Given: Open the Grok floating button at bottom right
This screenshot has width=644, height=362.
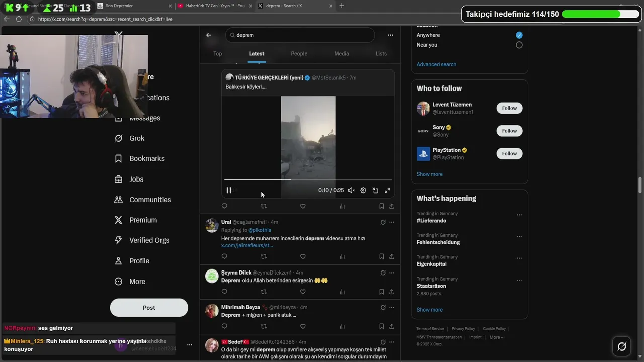Looking at the screenshot, I should (622, 346).
